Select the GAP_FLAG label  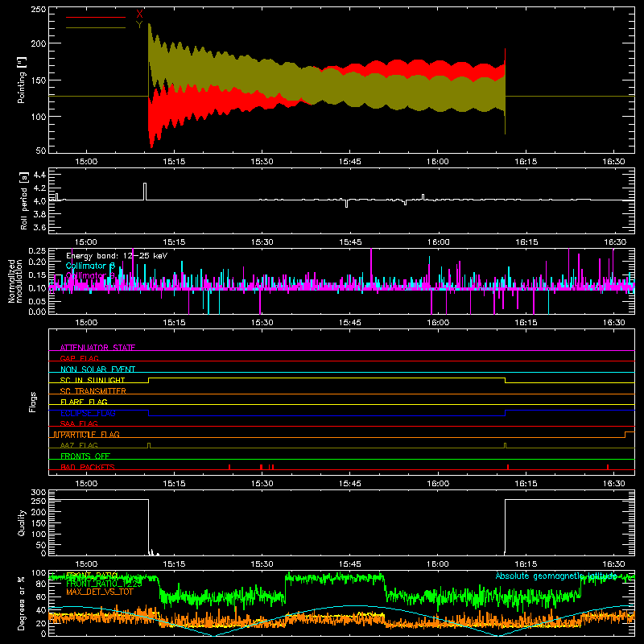[79, 358]
